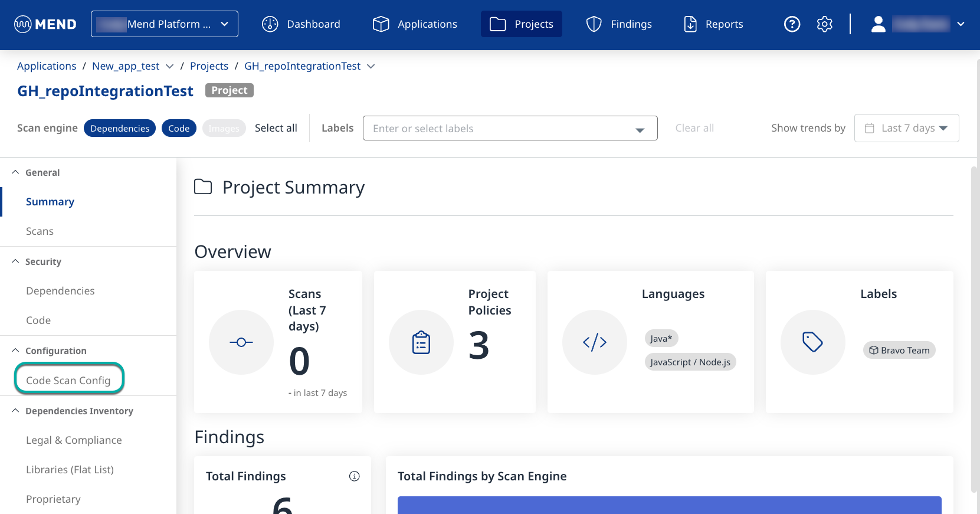Toggle the Images scan engine filter

coord(224,129)
